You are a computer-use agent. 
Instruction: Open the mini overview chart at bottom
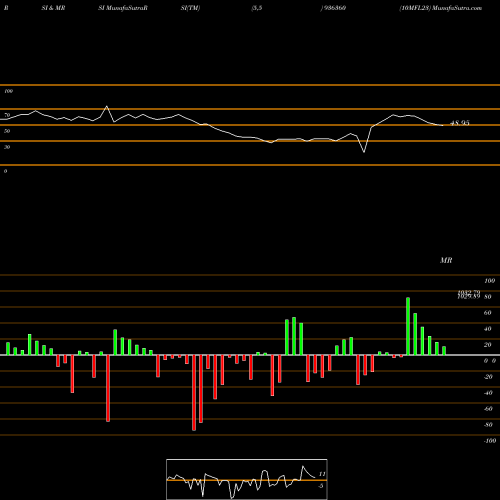click(247, 479)
